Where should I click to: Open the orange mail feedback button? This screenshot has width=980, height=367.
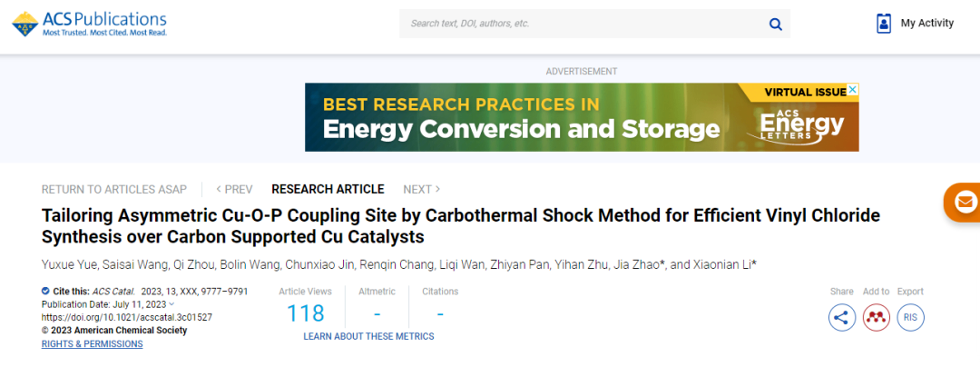965,202
